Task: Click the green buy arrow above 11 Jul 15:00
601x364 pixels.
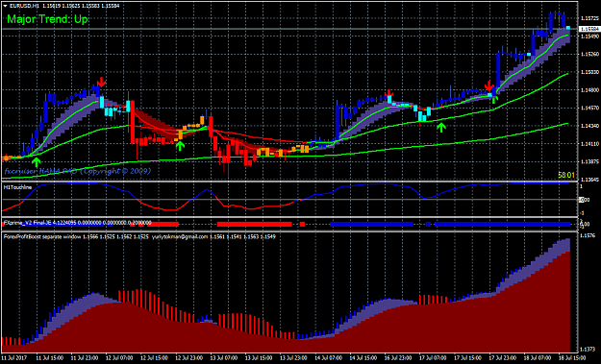Action: 36,161
